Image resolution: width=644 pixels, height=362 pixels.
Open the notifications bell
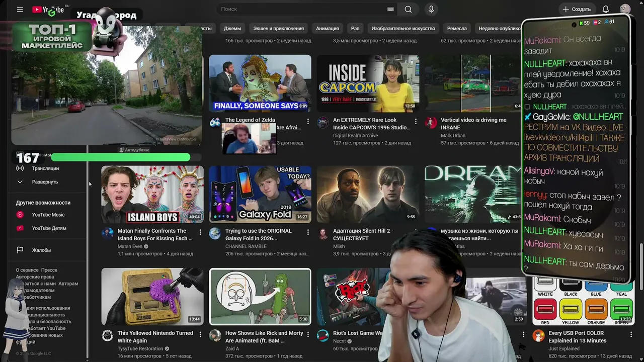click(x=606, y=9)
